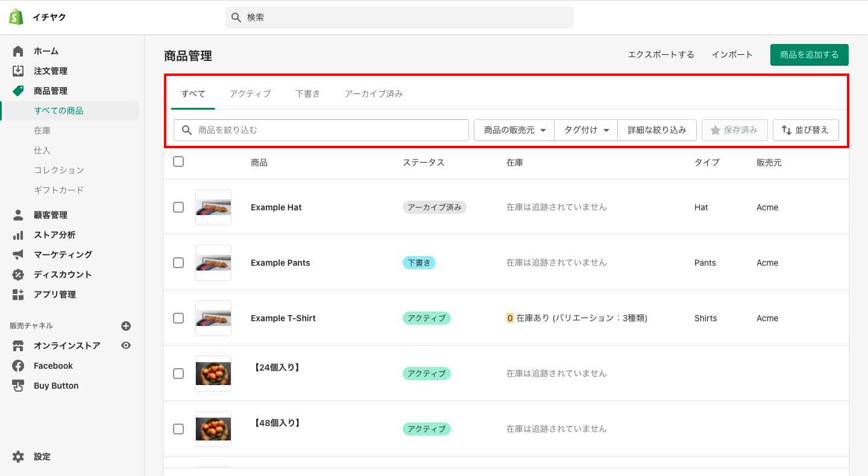The image size is (868, 476).
Task: Check the Example T-Shirt row checkbox
Action: tap(178, 318)
